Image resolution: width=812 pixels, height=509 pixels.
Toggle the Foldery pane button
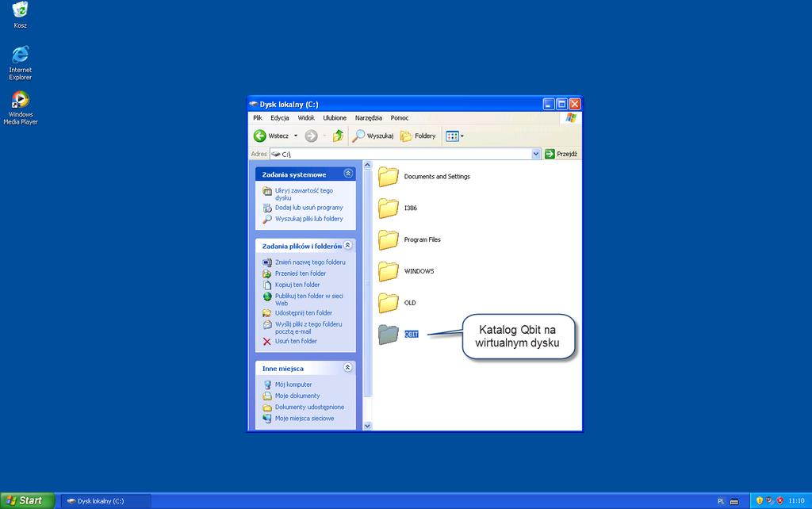tap(418, 136)
